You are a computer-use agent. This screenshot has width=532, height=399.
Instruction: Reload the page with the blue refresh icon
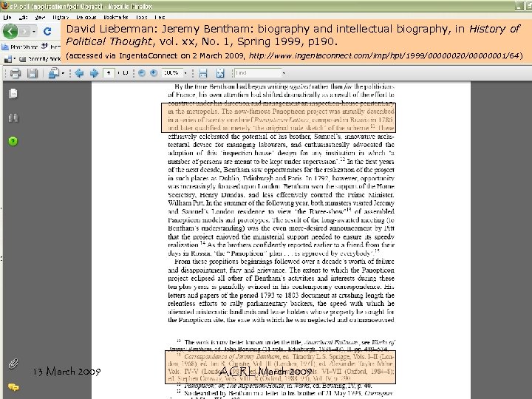(47, 32)
